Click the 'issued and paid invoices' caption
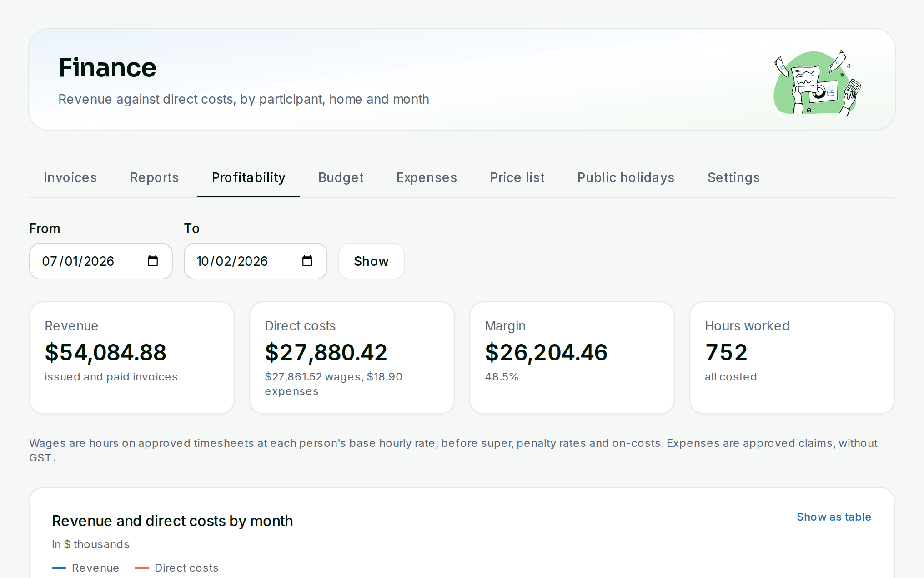Screen dimensions: 924x578 tap(111, 377)
